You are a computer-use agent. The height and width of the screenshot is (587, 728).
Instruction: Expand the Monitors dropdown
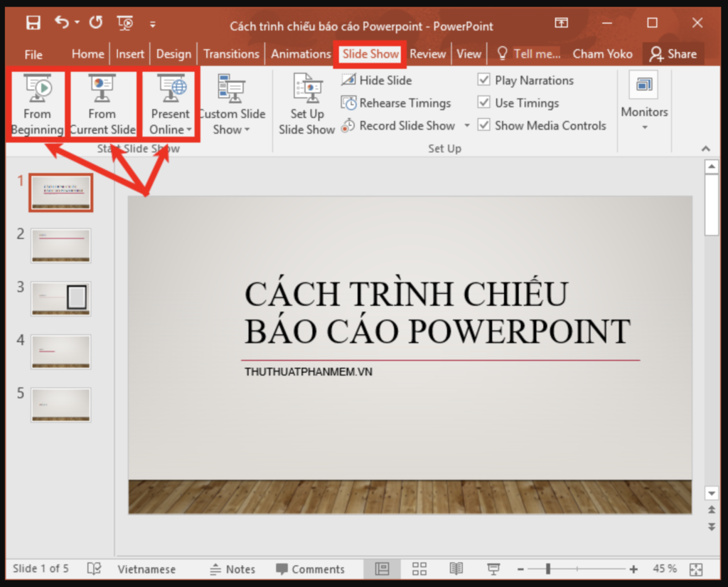click(x=644, y=127)
